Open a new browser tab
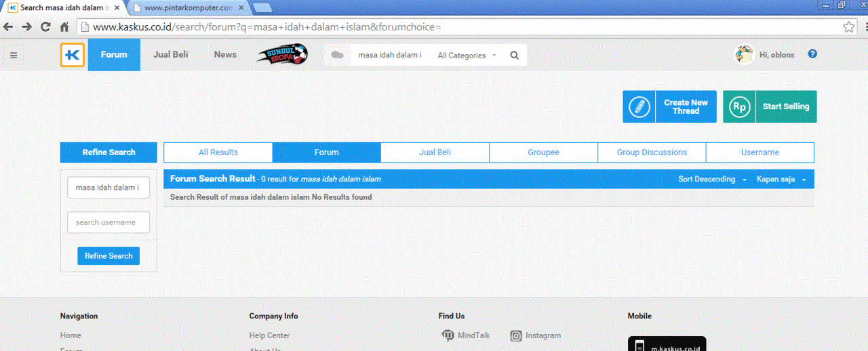Screen dimensions: 868x351 coord(262,8)
